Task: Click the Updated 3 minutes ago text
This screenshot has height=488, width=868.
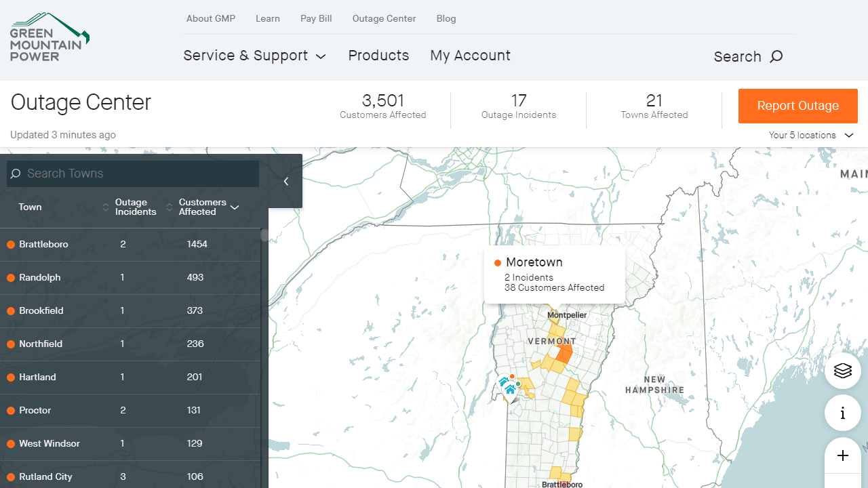Action: [x=63, y=135]
